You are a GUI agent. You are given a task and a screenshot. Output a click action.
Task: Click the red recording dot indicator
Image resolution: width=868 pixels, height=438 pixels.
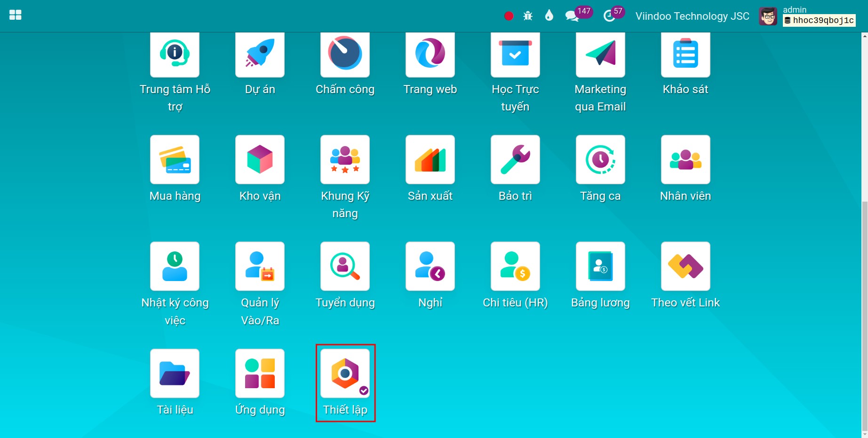[x=509, y=16]
